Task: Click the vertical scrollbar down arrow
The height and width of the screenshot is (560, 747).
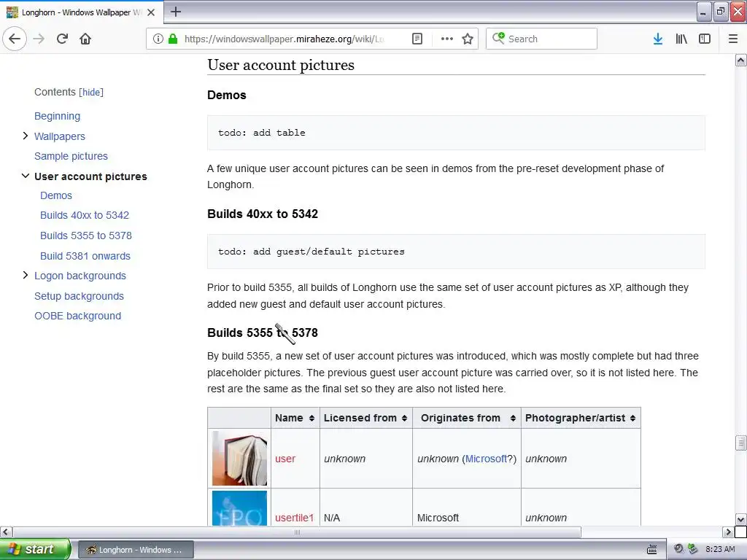Action: point(740,519)
